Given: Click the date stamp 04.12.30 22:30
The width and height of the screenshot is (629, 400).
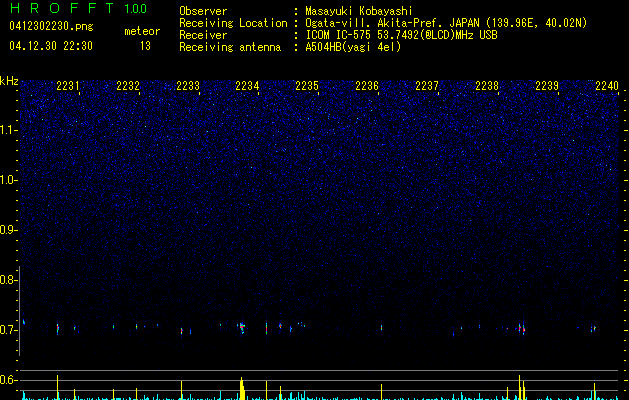Looking at the screenshot, I should tap(51, 46).
